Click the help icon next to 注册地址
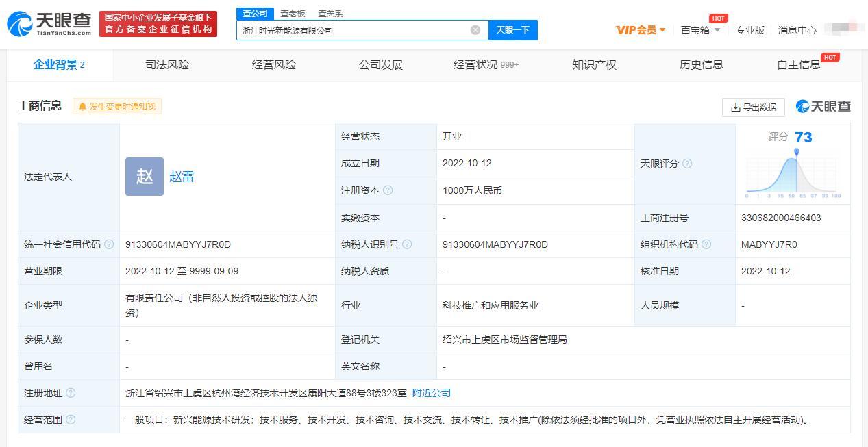The height and width of the screenshot is (447, 868). click(71, 393)
